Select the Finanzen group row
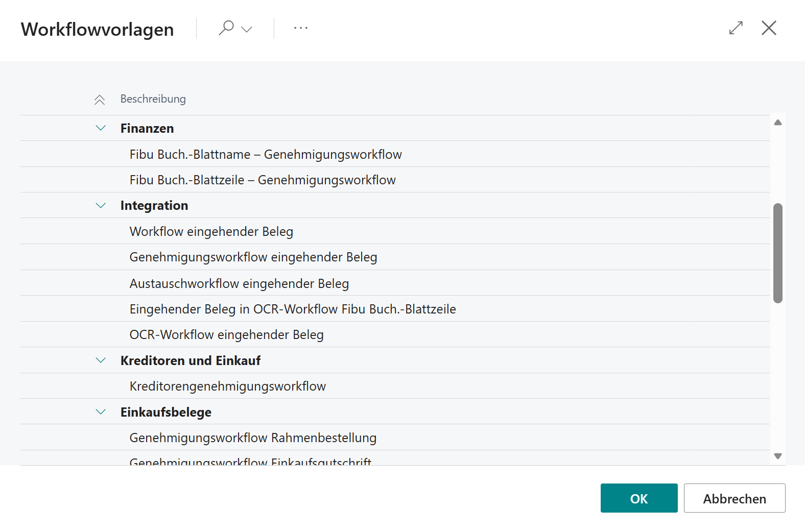Viewport: 805px width, 532px height. pyautogui.click(x=395, y=128)
